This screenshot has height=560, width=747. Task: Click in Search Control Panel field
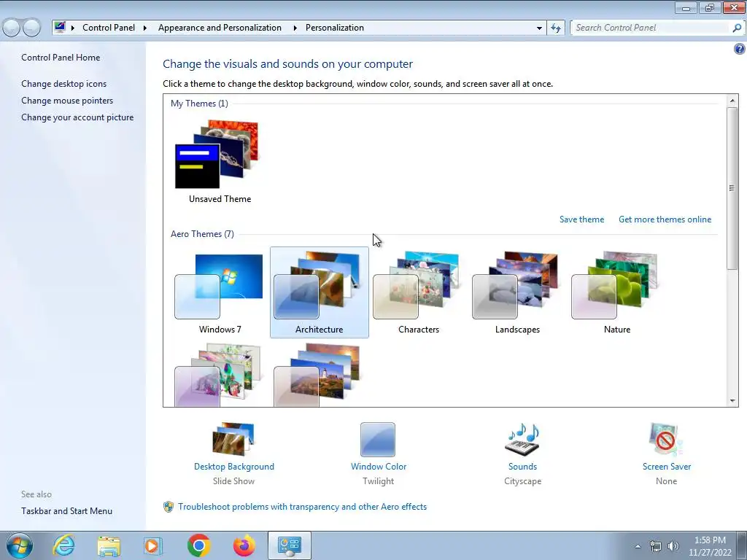point(651,28)
